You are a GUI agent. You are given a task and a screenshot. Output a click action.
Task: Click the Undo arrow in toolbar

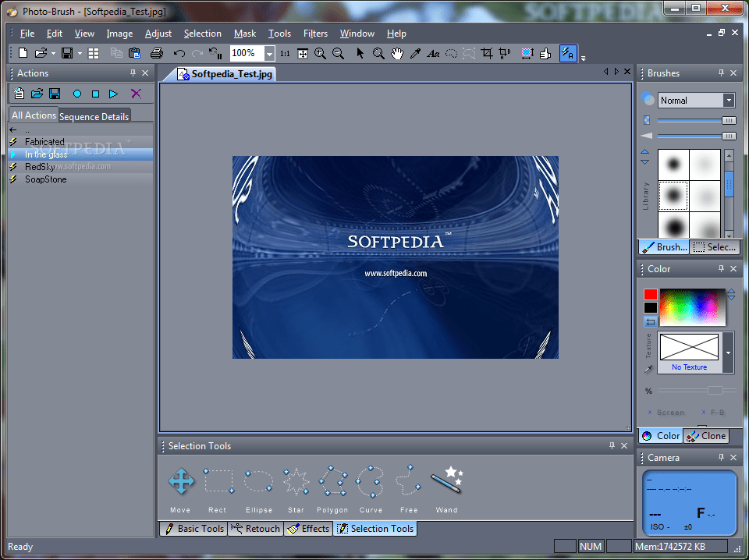click(x=179, y=53)
